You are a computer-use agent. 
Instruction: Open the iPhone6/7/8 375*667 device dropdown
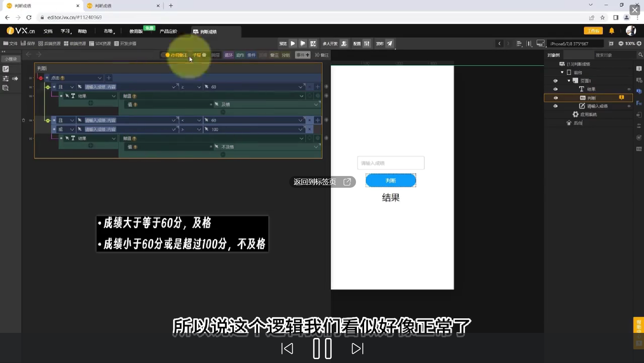click(x=575, y=43)
